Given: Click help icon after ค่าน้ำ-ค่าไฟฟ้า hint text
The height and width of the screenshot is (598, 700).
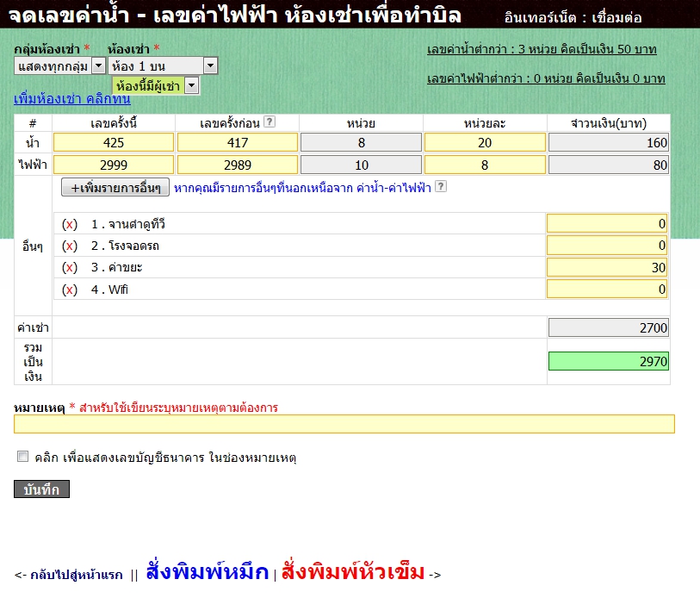Looking at the screenshot, I should [441, 186].
